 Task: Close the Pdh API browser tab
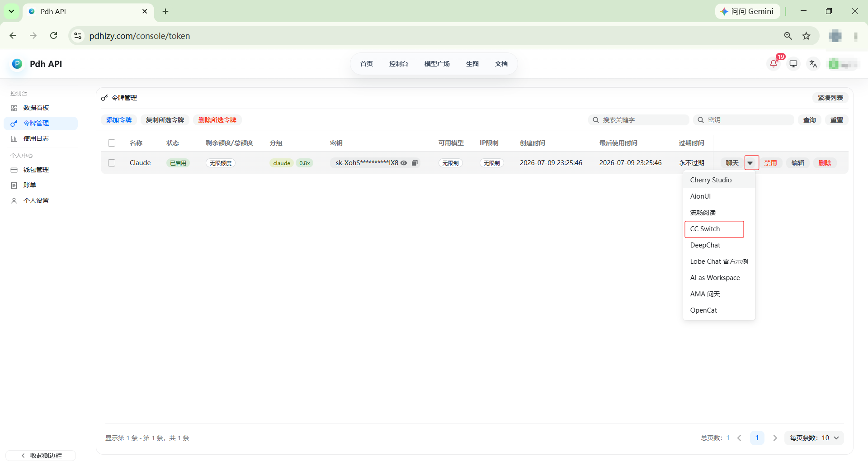point(145,11)
